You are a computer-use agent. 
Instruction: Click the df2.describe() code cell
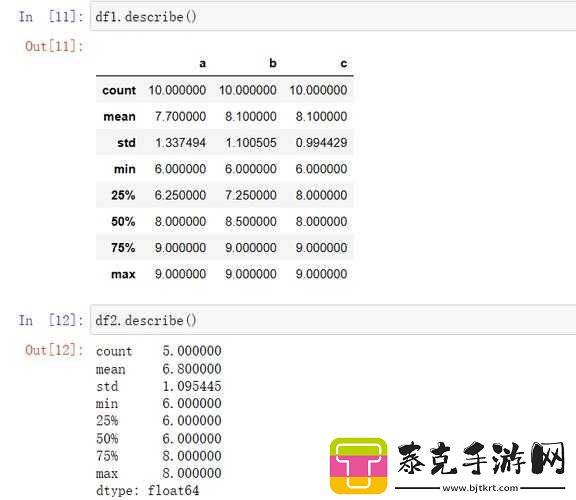point(333,320)
